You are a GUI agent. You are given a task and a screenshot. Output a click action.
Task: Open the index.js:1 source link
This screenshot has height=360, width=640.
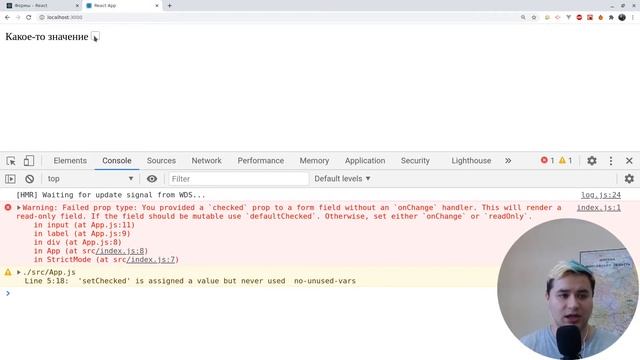(x=598, y=208)
